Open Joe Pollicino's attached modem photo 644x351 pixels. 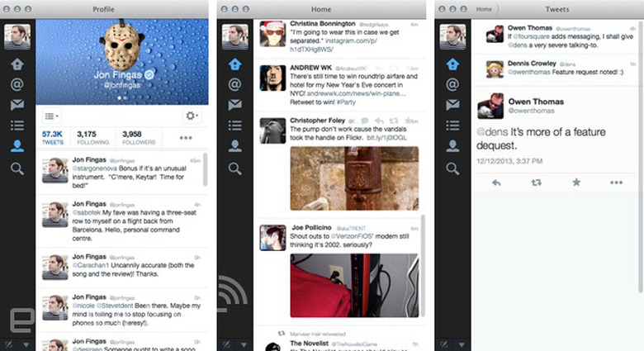(x=354, y=285)
